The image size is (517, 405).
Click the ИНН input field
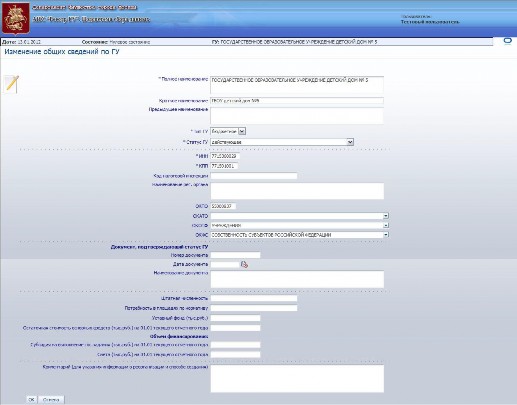tap(225, 156)
